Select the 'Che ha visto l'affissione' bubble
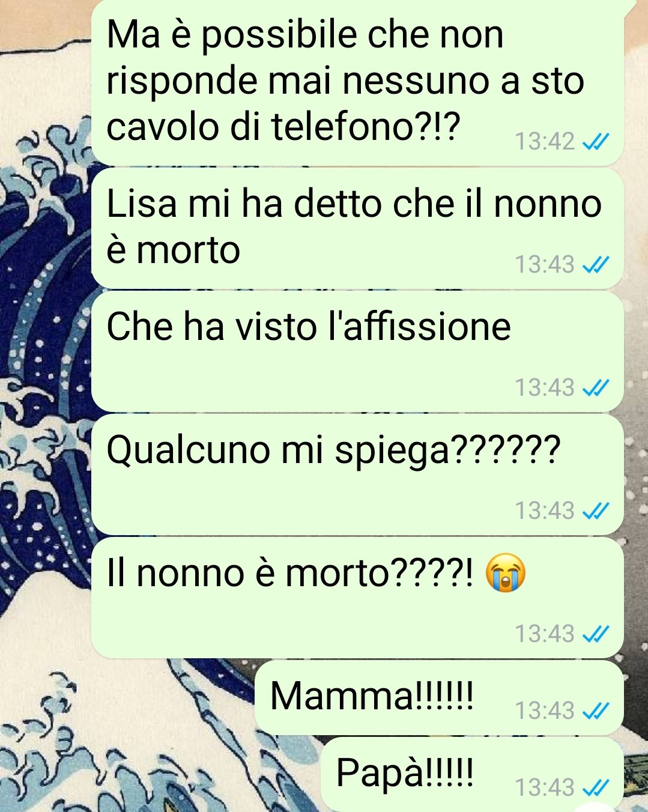Image resolution: width=648 pixels, height=812 pixels. click(357, 351)
